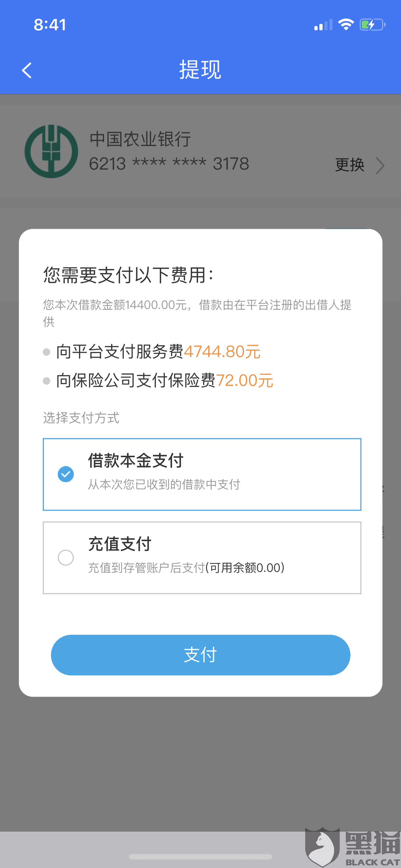This screenshot has height=868, width=401.
Task: Tap the blue checkmark icon for 借款本金支付
Action: click(x=66, y=474)
